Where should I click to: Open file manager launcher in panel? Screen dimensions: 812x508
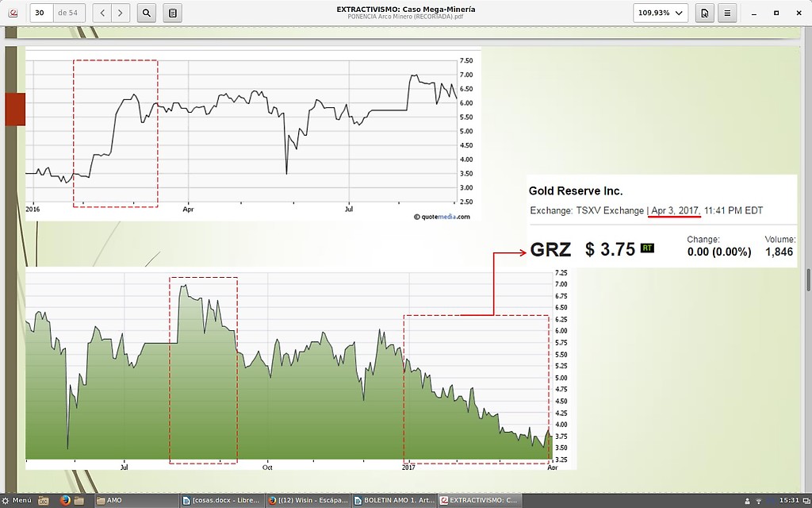point(79,500)
